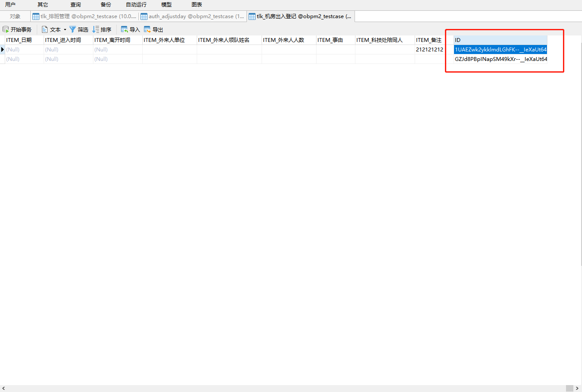Image resolution: width=582 pixels, height=392 pixels.
Task: Click the ITEM_日期 column header
Action: click(x=24, y=40)
